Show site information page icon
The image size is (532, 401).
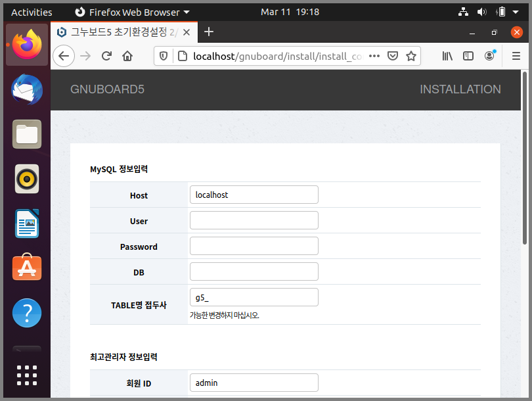[x=183, y=56]
